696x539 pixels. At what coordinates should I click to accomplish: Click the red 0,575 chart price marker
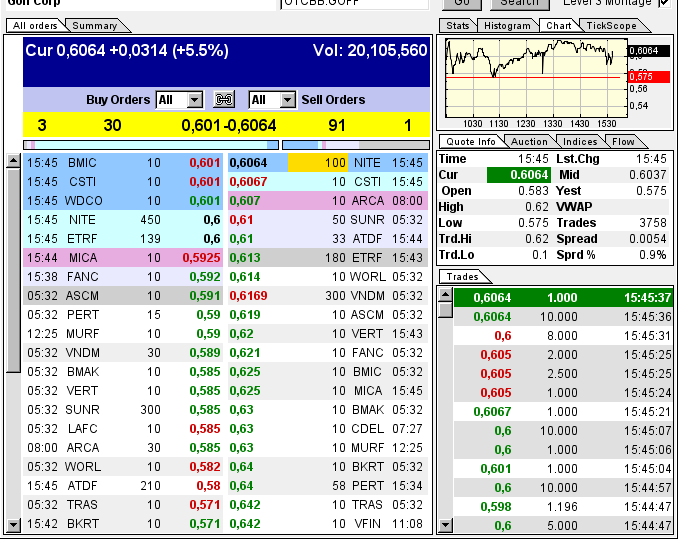click(x=649, y=77)
